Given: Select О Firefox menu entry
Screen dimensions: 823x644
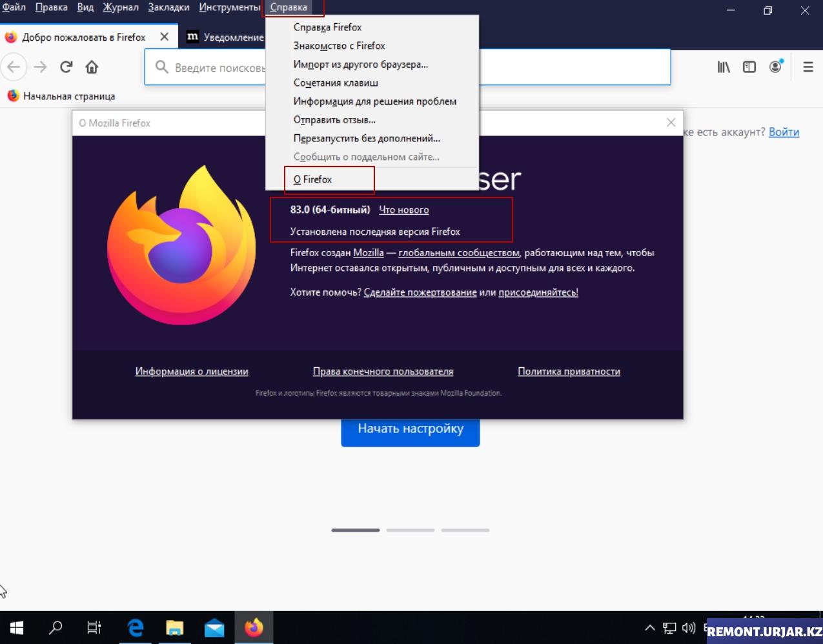Looking at the screenshot, I should [313, 179].
